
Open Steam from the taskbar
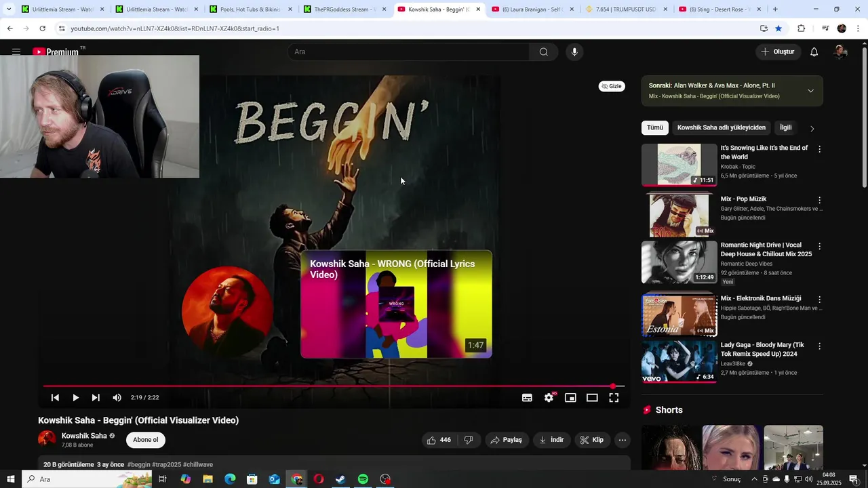[340, 479]
